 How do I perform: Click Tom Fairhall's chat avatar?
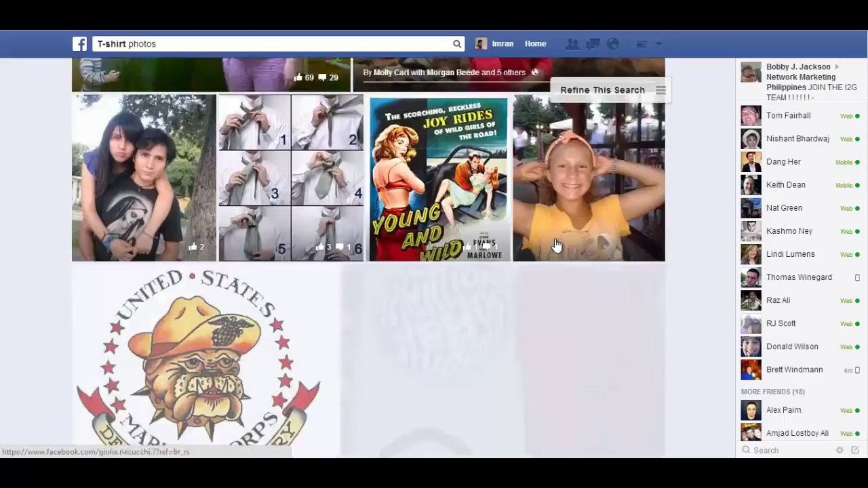click(x=751, y=116)
